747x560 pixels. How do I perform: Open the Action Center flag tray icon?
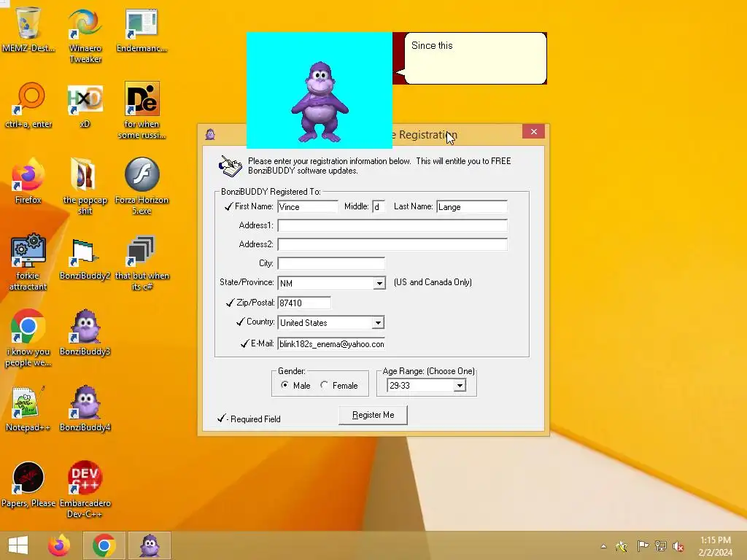(x=643, y=545)
